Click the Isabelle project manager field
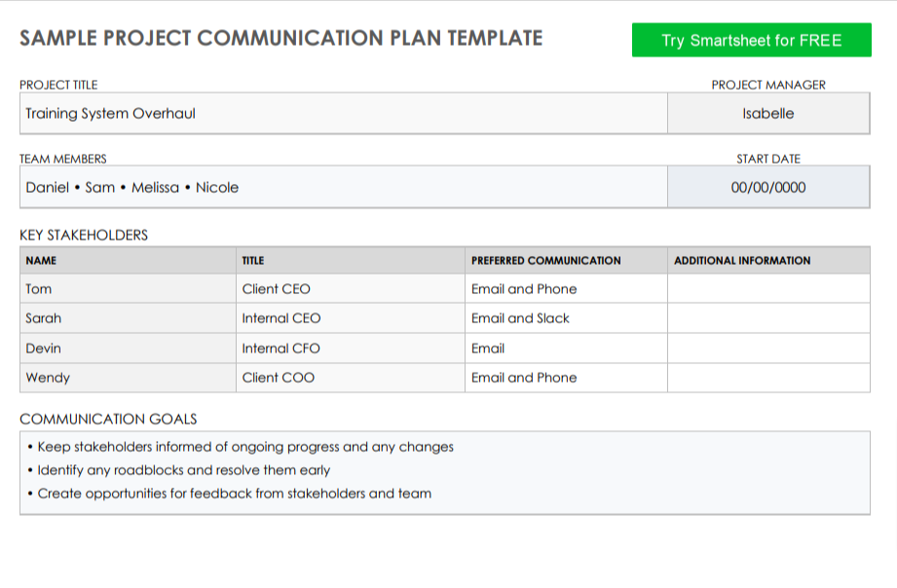 (x=767, y=114)
